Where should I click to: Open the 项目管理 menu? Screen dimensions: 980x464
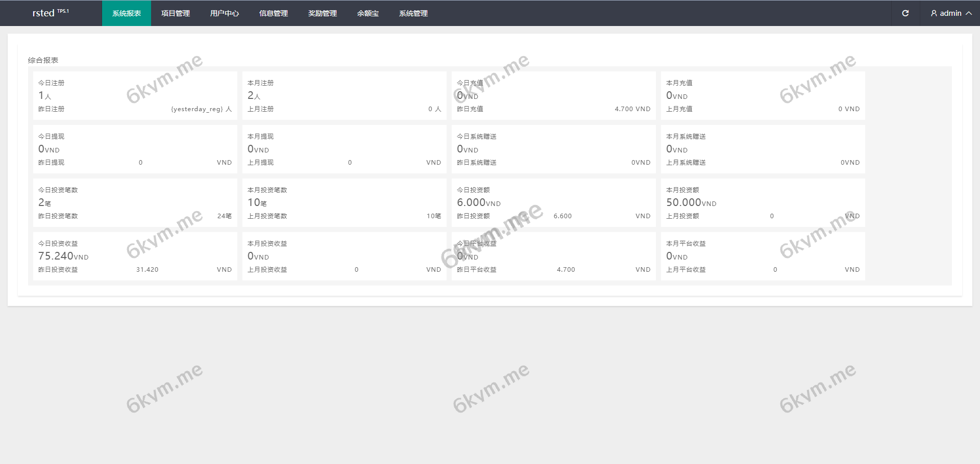point(176,13)
